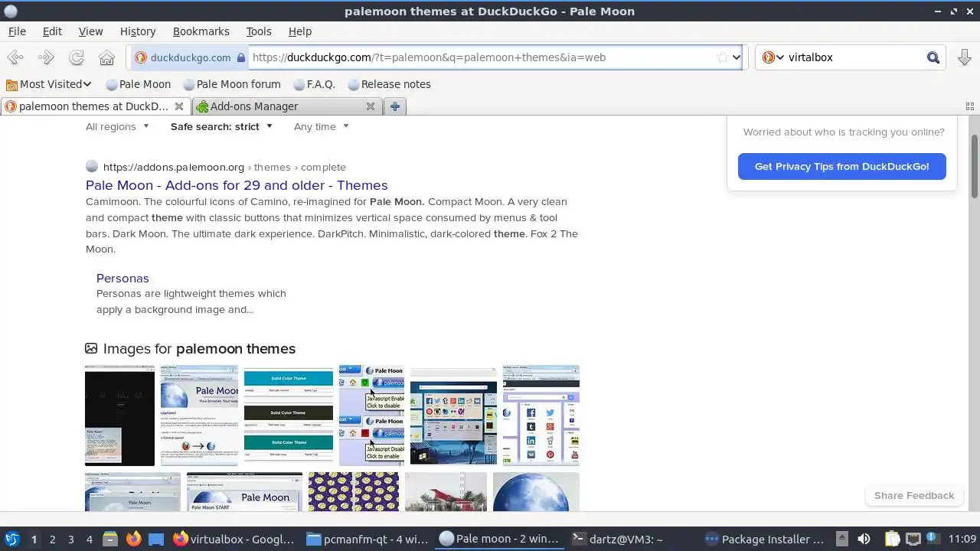
Task: Go back with the Back arrow button
Action: point(15,57)
